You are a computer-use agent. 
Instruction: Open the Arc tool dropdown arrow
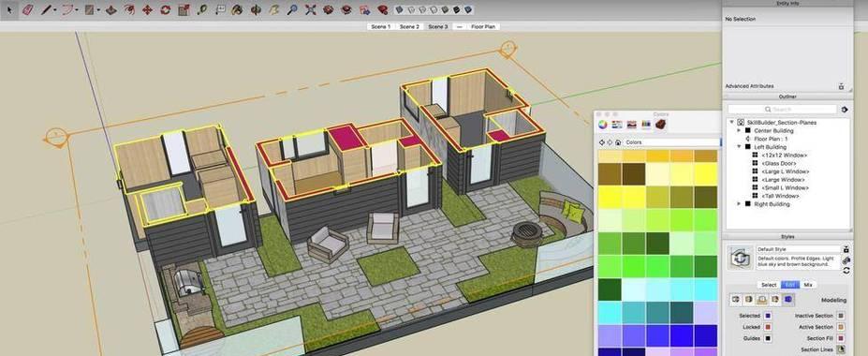(x=77, y=10)
